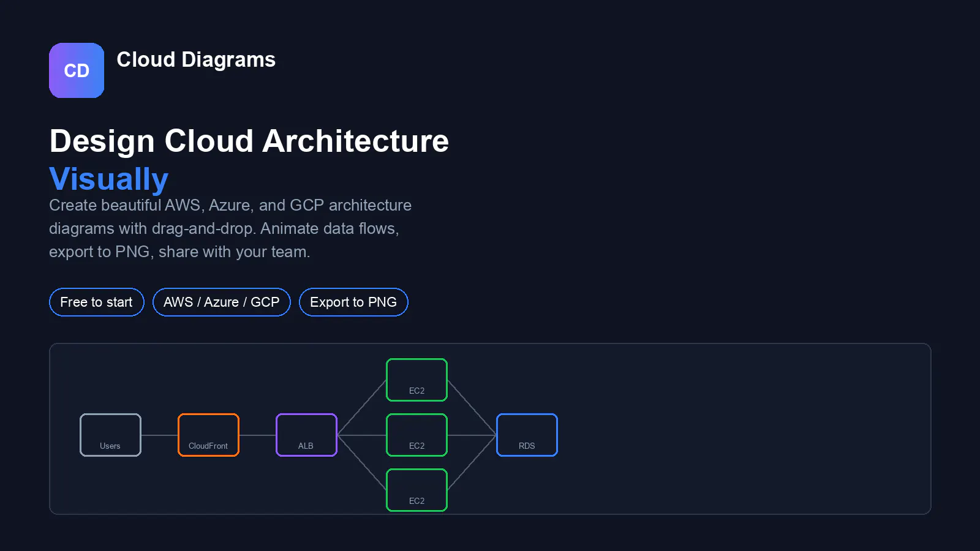This screenshot has height=551, width=980.
Task: Select the RDS database node
Action: coord(527,435)
